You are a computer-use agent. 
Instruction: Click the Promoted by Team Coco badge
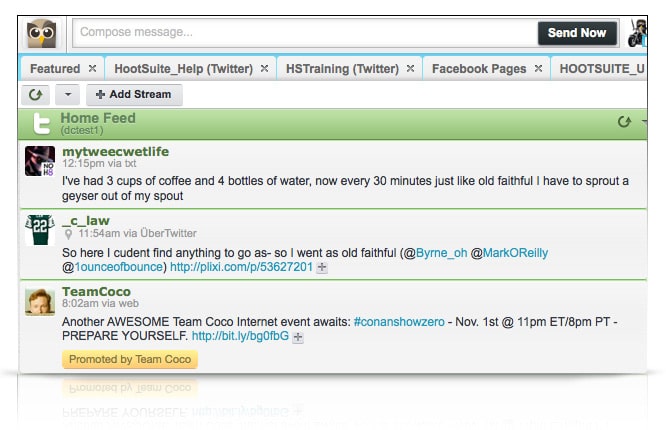coord(130,359)
